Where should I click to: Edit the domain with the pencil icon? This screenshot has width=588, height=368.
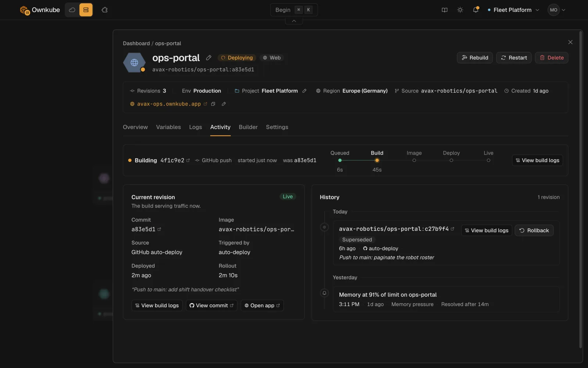[x=223, y=104]
